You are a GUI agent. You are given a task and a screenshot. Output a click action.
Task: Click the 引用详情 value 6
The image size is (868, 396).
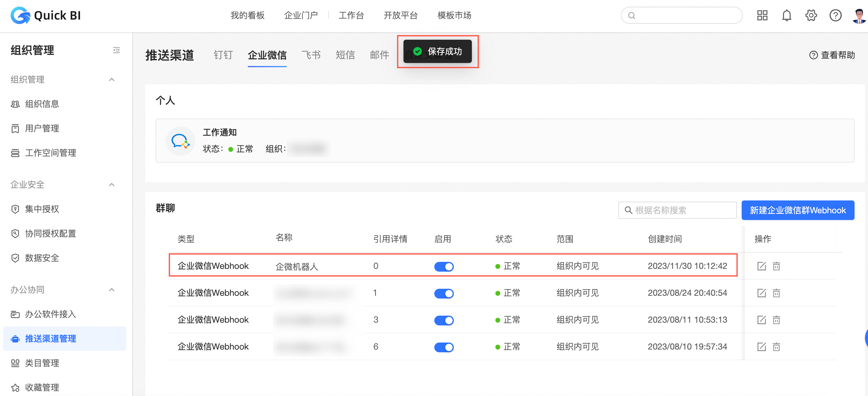click(x=376, y=347)
